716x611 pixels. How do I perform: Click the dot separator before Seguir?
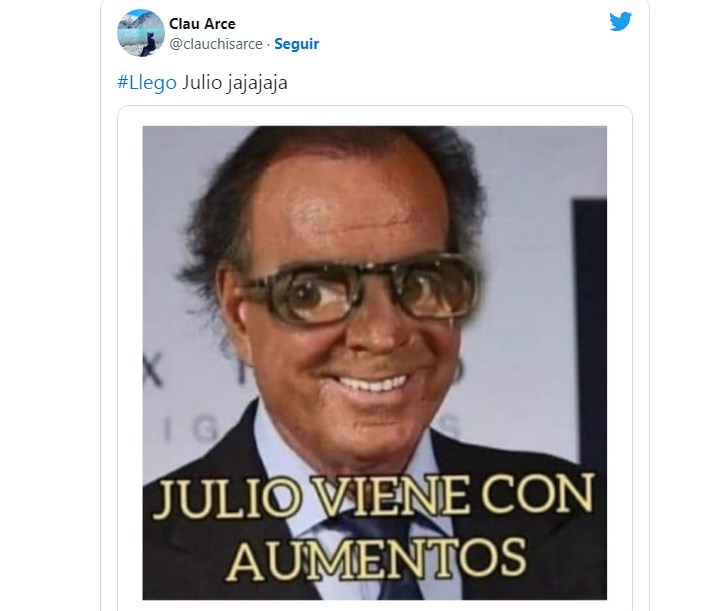(x=268, y=44)
